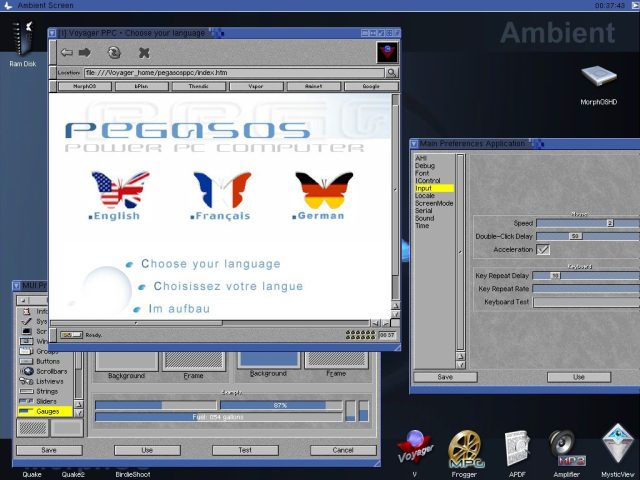Click the Location URL field
This screenshot has width=640, height=480.
coord(233,73)
